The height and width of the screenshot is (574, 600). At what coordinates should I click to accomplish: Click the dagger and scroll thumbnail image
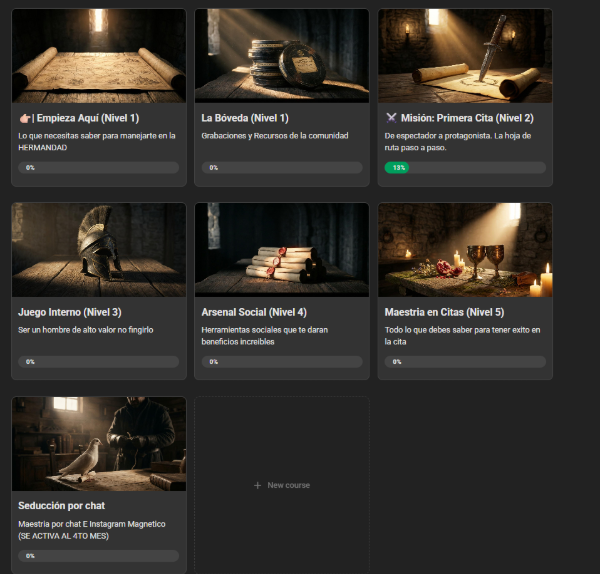465,56
